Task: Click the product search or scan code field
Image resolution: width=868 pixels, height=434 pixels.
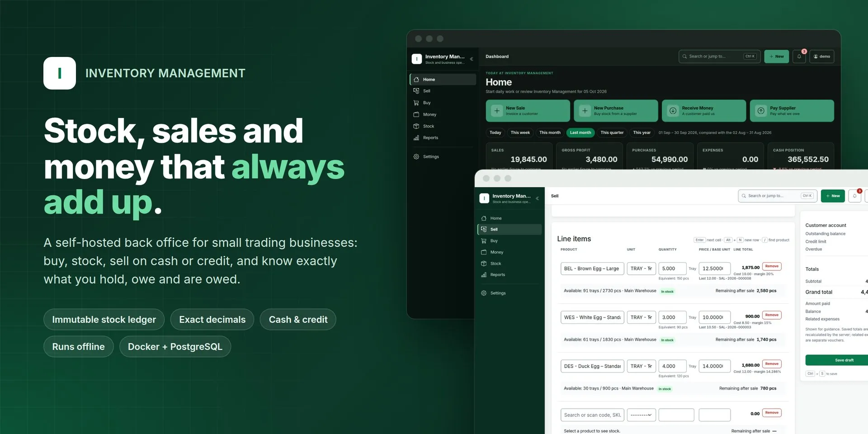Action: click(x=593, y=415)
